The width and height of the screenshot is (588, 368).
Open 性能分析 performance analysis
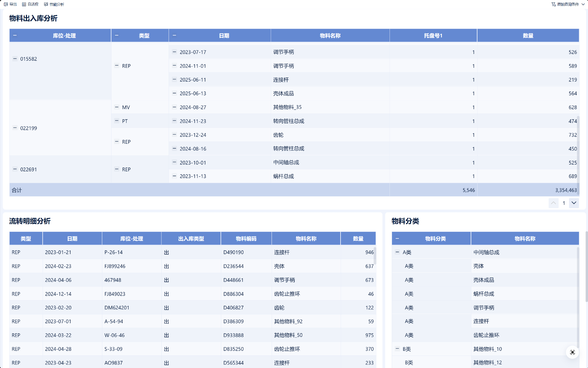(x=54, y=4)
